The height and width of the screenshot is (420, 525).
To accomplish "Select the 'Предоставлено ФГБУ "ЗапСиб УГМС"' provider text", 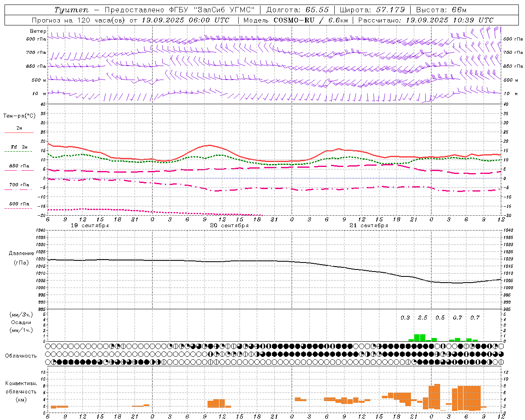I will click(x=180, y=10).
